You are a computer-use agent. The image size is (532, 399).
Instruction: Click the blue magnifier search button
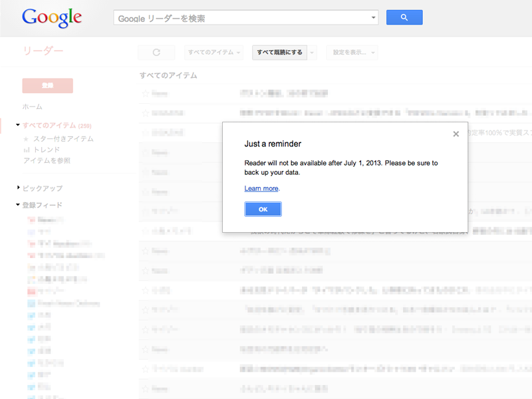coord(404,18)
